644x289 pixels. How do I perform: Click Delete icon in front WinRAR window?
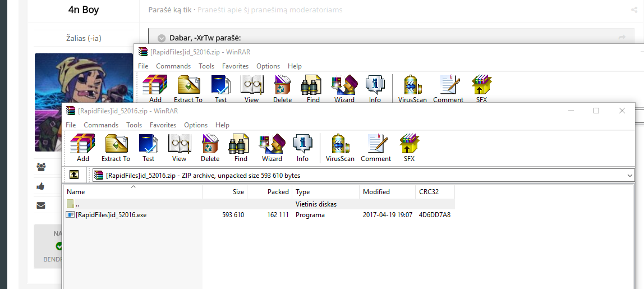pyautogui.click(x=210, y=148)
